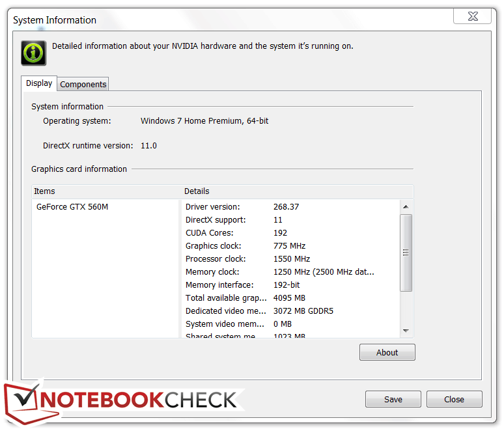This screenshot has width=504, height=429.
Task: Click the 775 MHz graphics clock value
Action: pyautogui.click(x=289, y=246)
